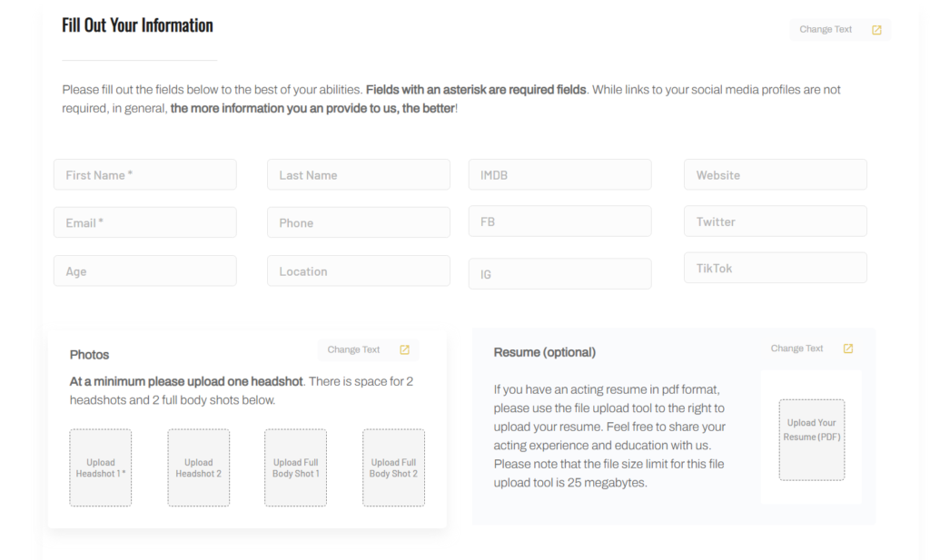Click the Location text field

tap(359, 270)
